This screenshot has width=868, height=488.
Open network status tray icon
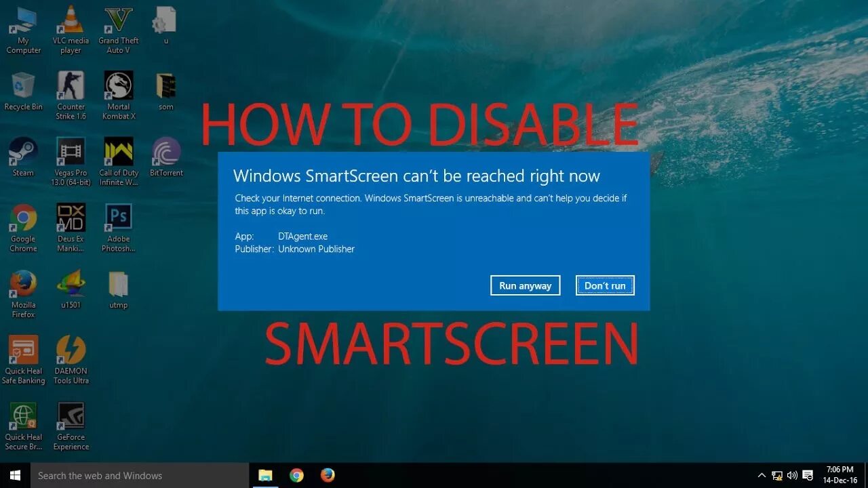pos(777,476)
